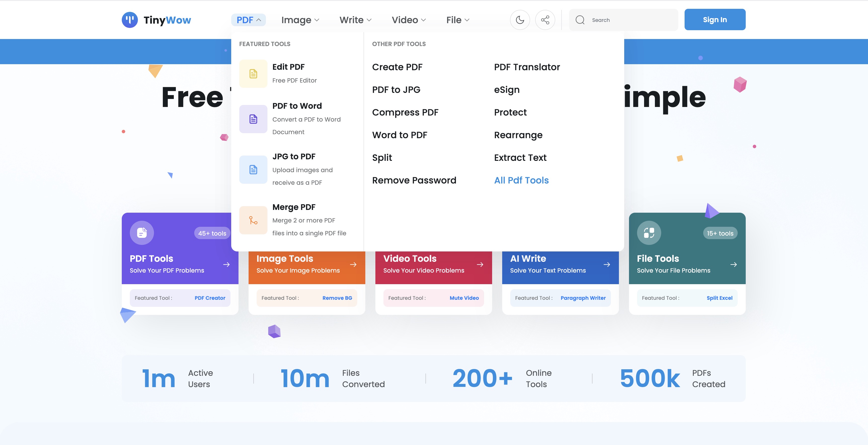Open the PDF Creator featured tool link
This screenshot has width=868, height=445.
[x=210, y=298]
